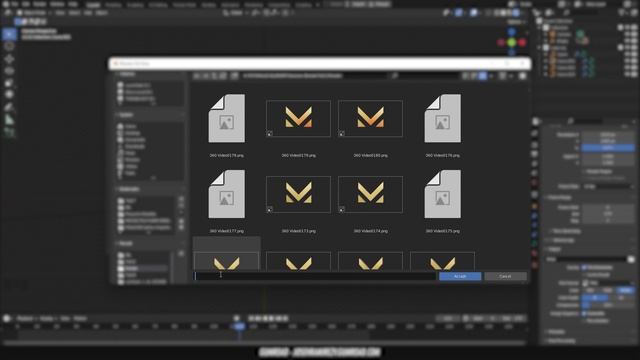Select the RGBA color mode

[x=626, y=290]
